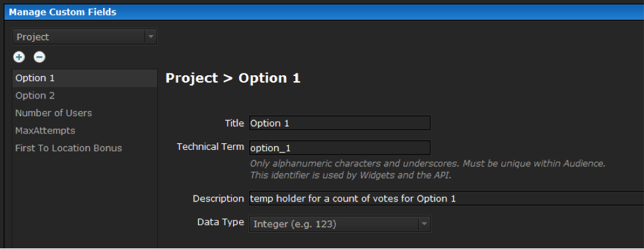The height and width of the screenshot is (249, 644).
Task: Expand the Project dropdown arrow
Action: coord(151,36)
